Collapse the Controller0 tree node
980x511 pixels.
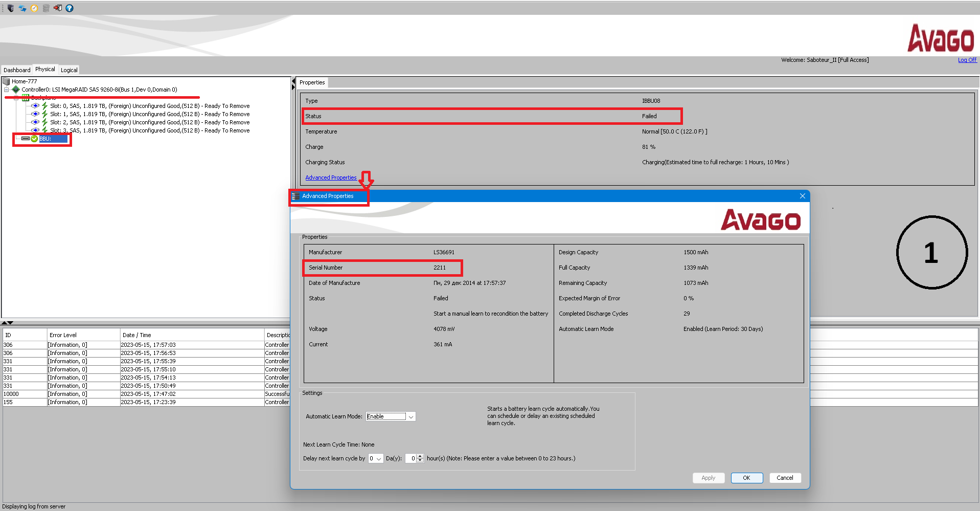pos(7,90)
